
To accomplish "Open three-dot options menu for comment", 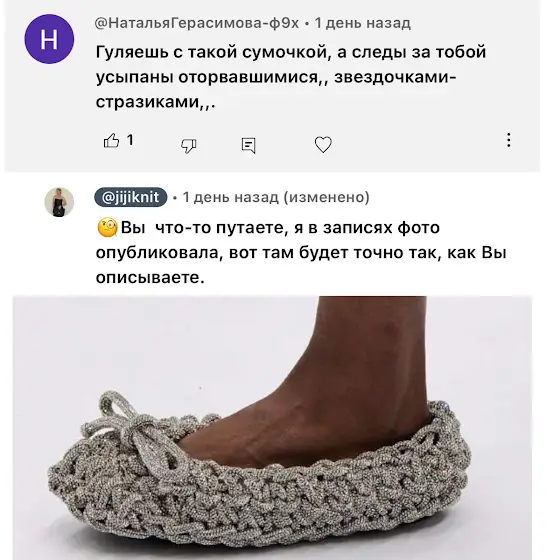I will [509, 140].
